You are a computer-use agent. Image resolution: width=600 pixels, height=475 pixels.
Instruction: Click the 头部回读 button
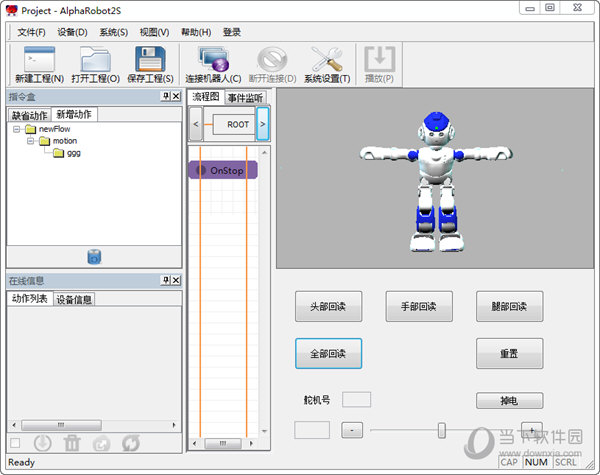pos(328,307)
